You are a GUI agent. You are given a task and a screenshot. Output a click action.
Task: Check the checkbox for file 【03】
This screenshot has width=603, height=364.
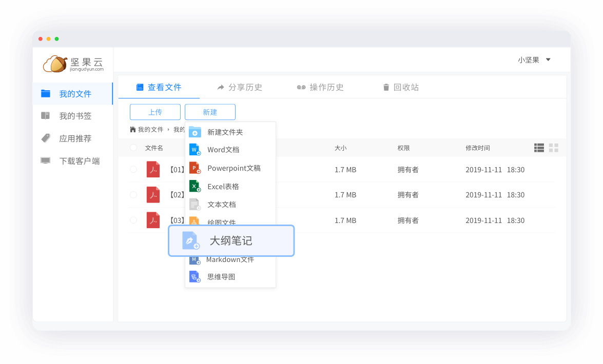[x=133, y=220]
